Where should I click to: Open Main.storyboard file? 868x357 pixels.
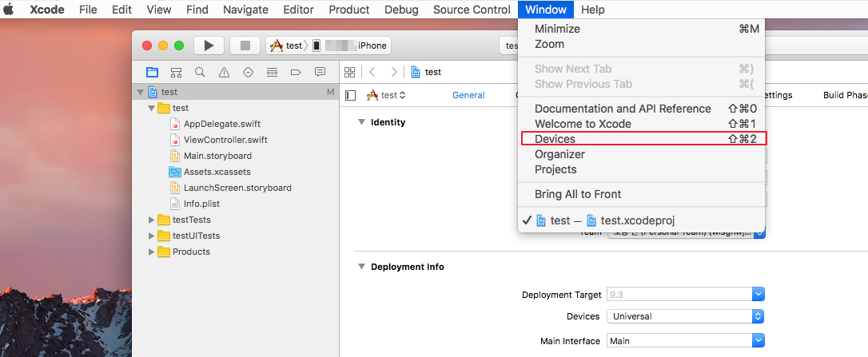pos(217,156)
